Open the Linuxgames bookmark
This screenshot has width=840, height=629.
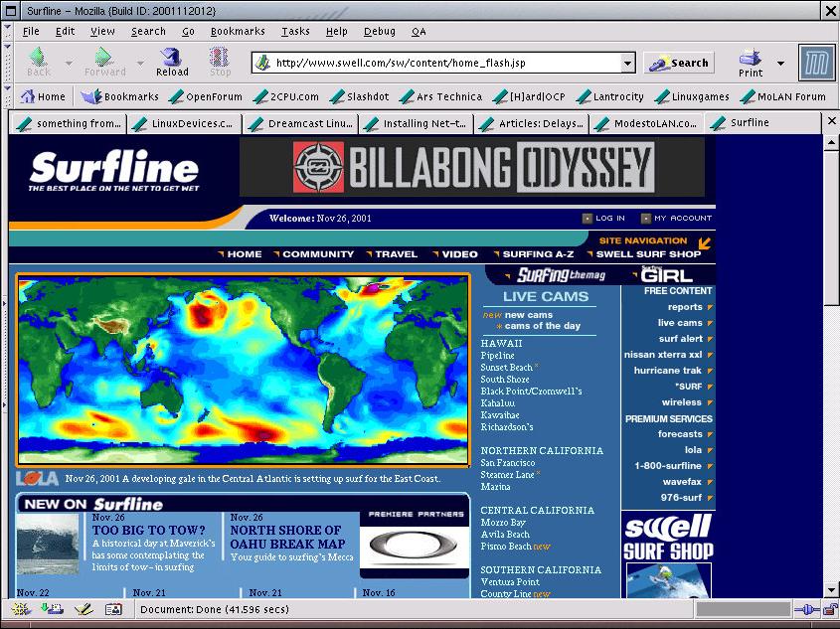pyautogui.click(x=692, y=96)
